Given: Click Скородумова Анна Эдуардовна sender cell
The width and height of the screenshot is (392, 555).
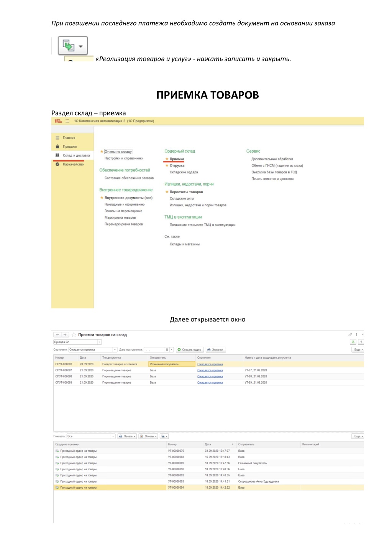Looking at the screenshot, I should [x=259, y=482].
